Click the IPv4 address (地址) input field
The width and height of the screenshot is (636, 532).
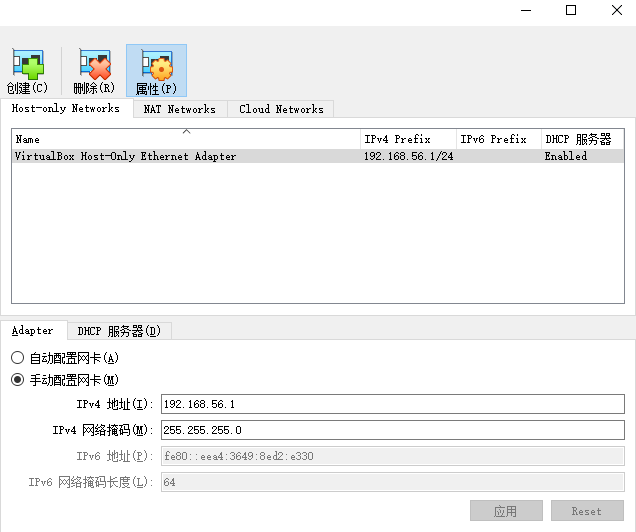point(392,404)
